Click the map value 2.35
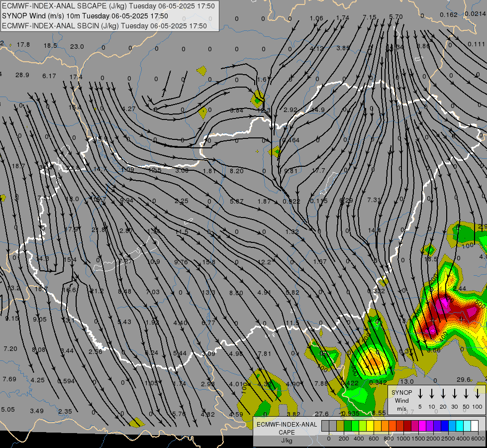This screenshot has width=487, height=448. [65, 412]
